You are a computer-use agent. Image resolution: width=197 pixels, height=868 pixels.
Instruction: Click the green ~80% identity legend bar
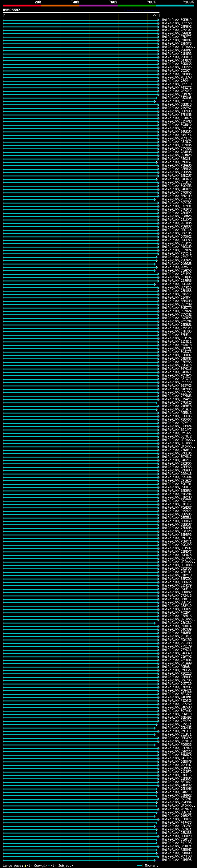coord(137,6)
